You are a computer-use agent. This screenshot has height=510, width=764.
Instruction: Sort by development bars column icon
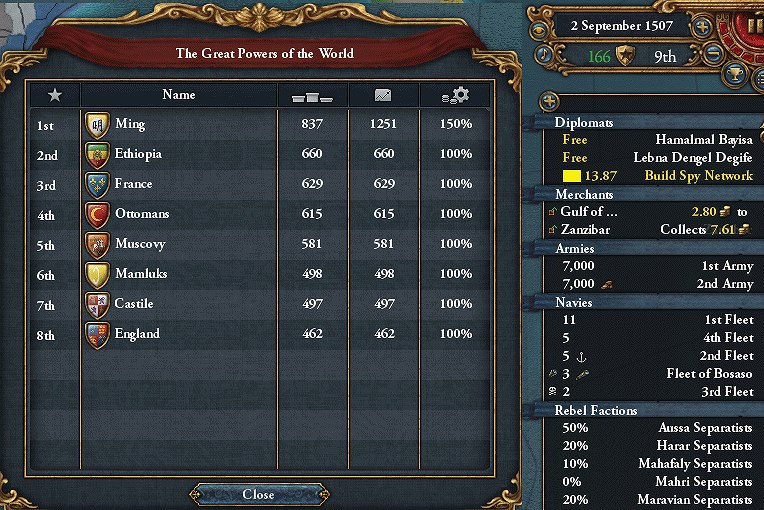[312, 96]
